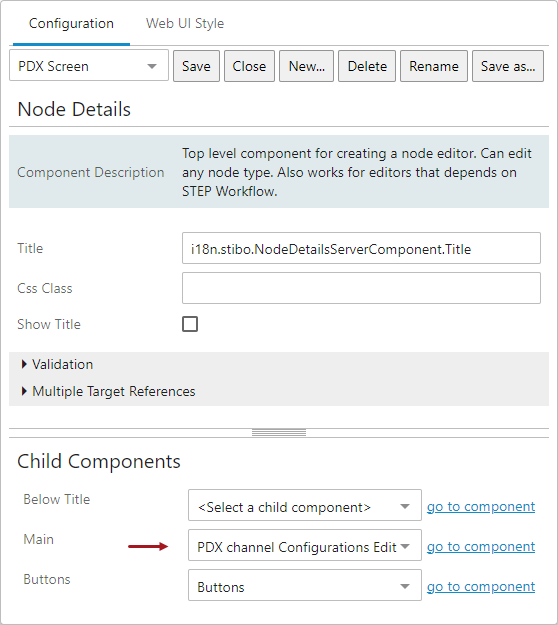Follow the go to component link for Main

pyautogui.click(x=481, y=546)
